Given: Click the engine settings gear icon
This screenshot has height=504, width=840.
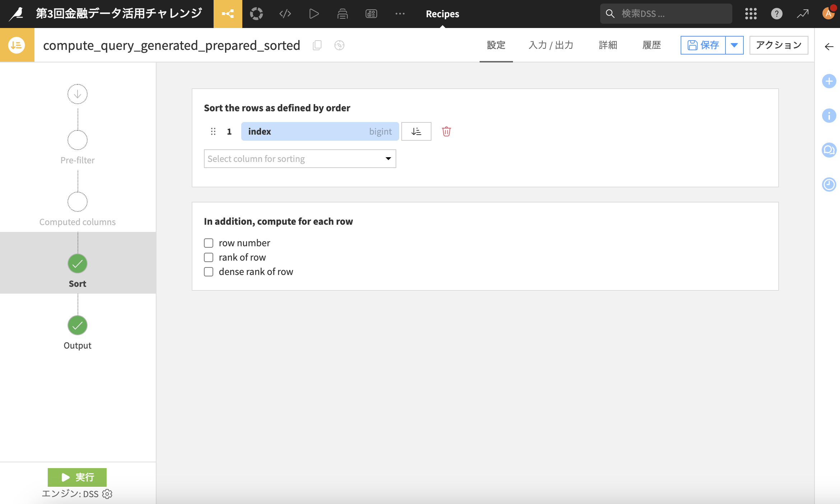Looking at the screenshot, I should click(107, 494).
